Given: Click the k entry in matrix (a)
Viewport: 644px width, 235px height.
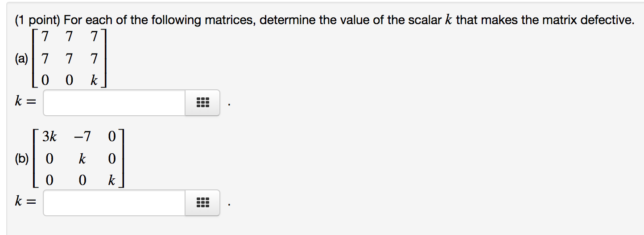Looking at the screenshot, I should pyautogui.click(x=94, y=81).
